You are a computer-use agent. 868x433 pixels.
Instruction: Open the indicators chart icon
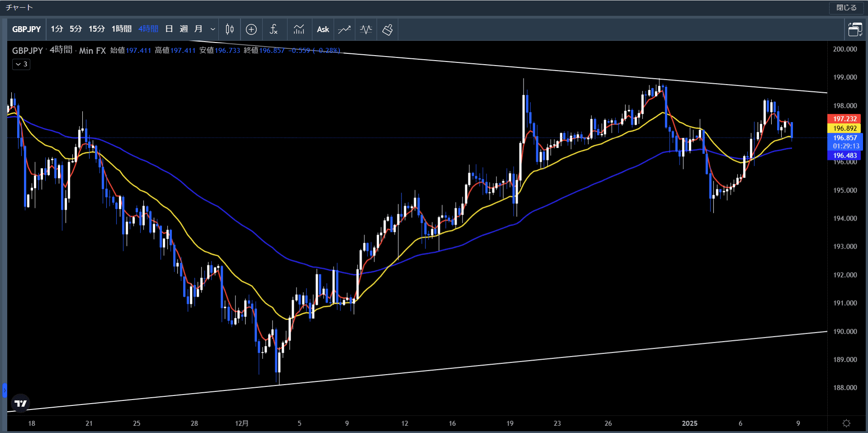(299, 29)
